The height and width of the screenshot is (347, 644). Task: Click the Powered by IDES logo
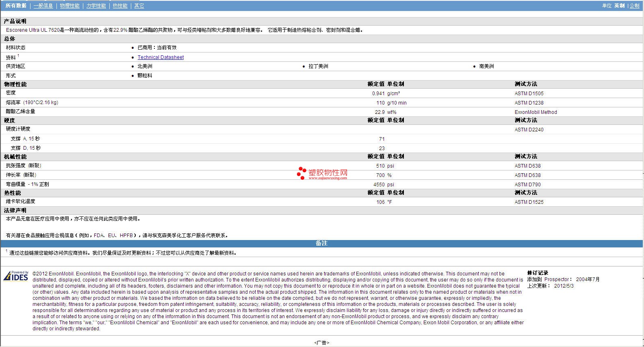(x=16, y=276)
